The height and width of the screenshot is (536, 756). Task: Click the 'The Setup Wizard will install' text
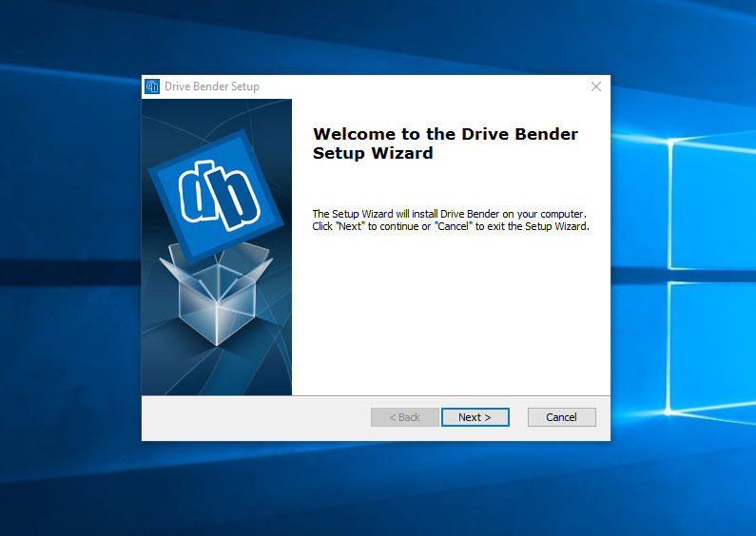pos(451,220)
